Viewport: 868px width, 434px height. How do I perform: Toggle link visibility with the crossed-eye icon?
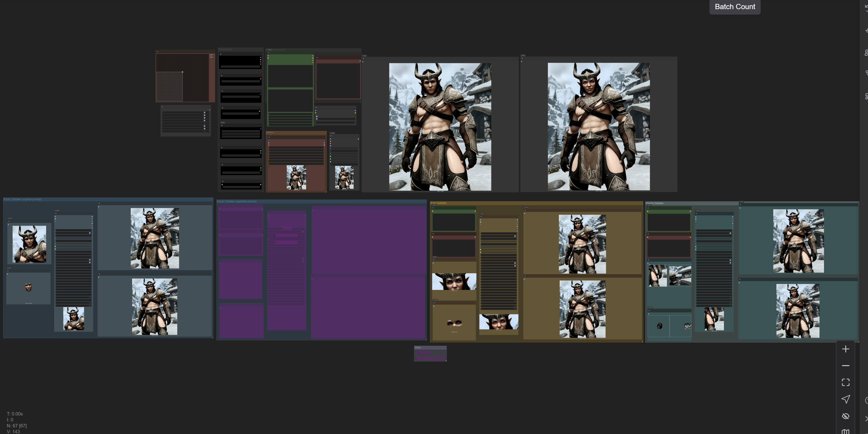tap(845, 416)
